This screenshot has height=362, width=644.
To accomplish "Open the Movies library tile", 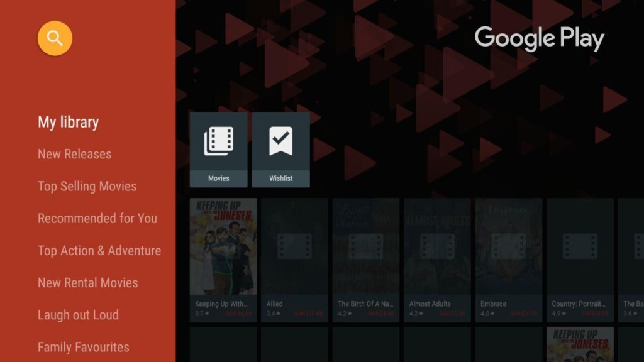I will pos(218,150).
